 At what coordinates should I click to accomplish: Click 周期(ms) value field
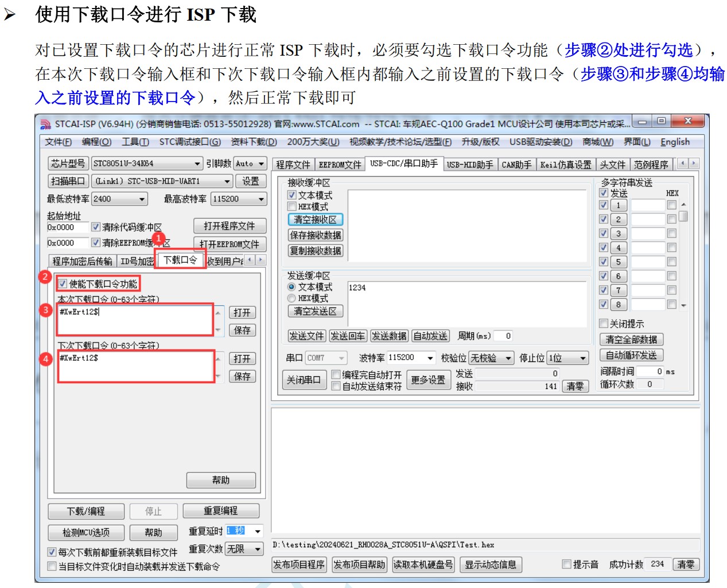pos(503,336)
